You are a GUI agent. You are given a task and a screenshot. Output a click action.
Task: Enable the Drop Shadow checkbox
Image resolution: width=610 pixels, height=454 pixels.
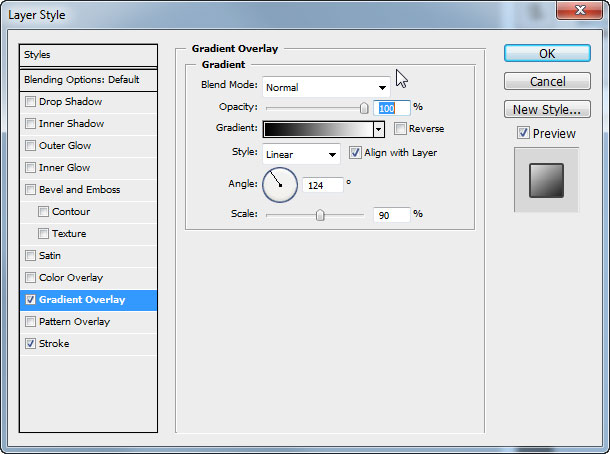[x=31, y=102]
